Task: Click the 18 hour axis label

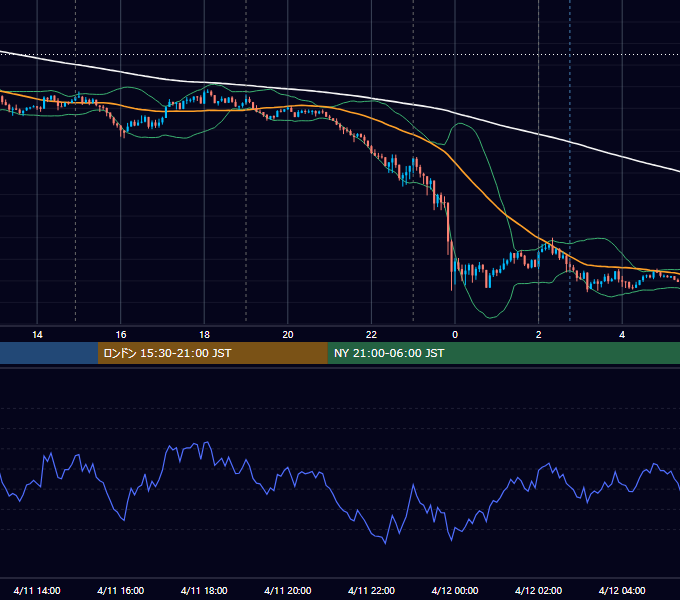Action: (204, 335)
